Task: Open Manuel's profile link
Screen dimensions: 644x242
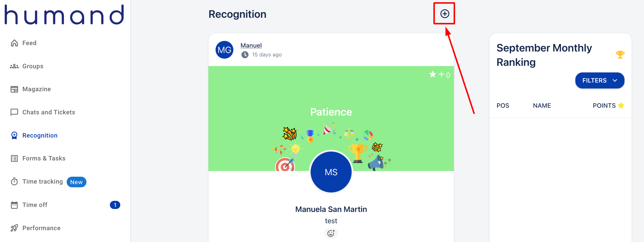Action: click(251, 45)
